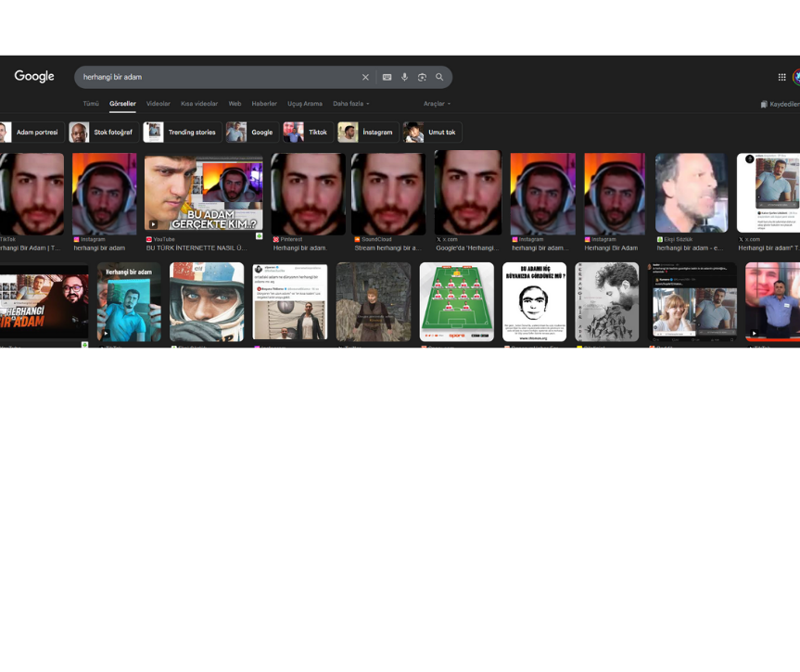Open the SoundCloud Stream herhangi bir image
Image resolution: width=800 pixels, height=672 pixels.
(x=388, y=194)
